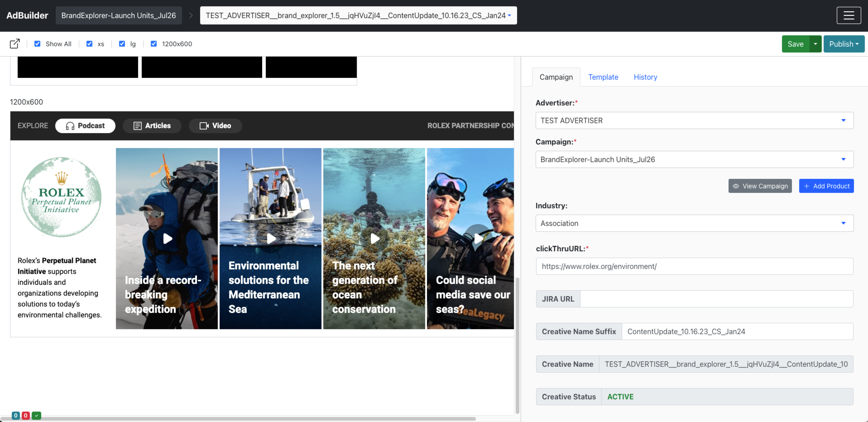Viewport: 868px width, 422px height.
Task: Click the JIRA URL input field
Action: (716, 299)
